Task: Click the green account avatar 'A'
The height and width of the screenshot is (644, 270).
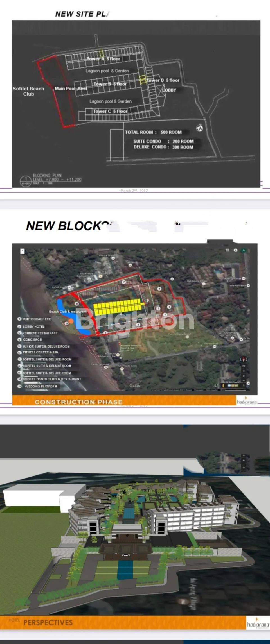Action: point(244,250)
